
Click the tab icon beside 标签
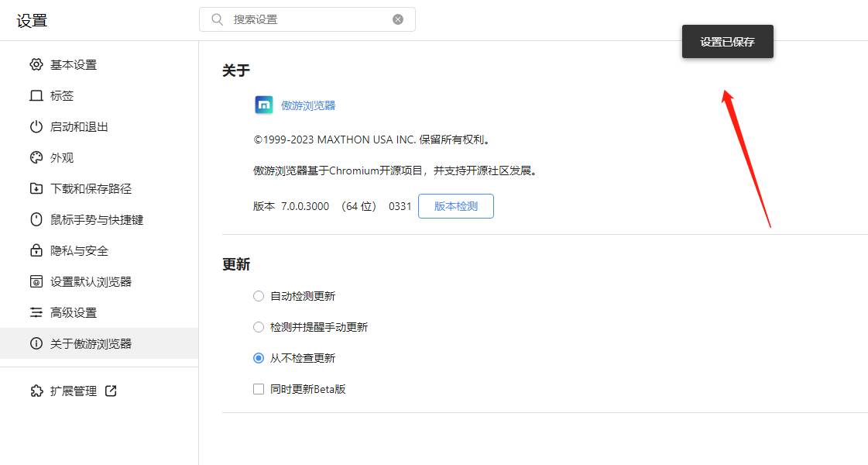pyautogui.click(x=36, y=95)
